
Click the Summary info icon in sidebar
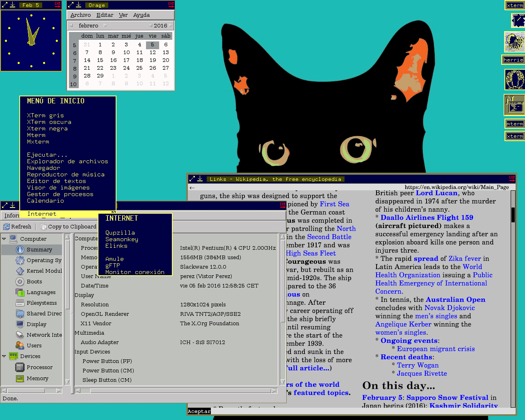pyautogui.click(x=20, y=249)
